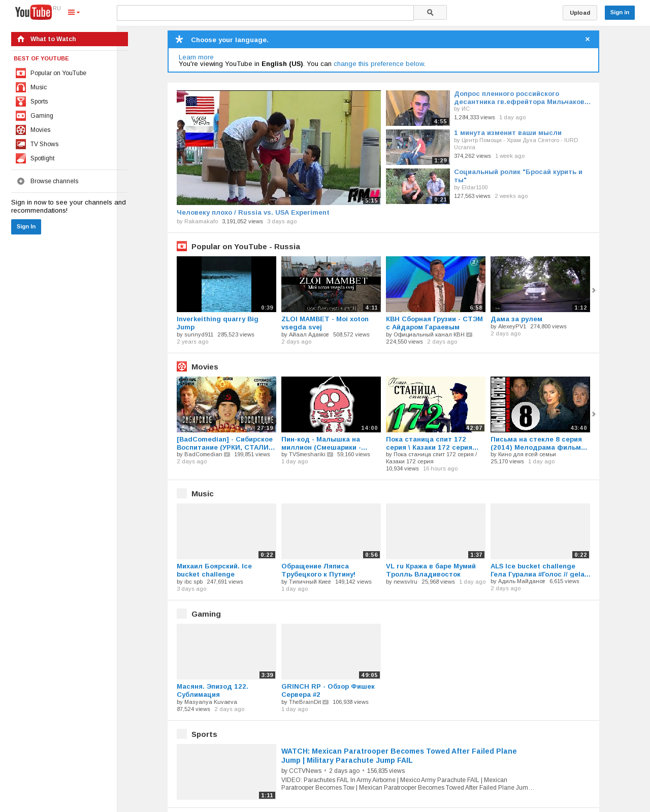Open TV Shows in the sidebar
This screenshot has width=650, height=812.
click(x=45, y=144)
